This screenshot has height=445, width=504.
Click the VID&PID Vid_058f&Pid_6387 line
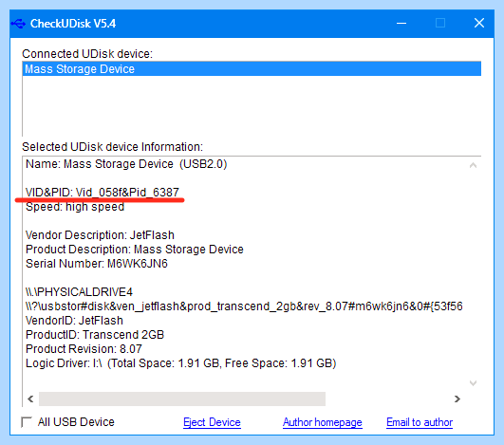point(103,192)
